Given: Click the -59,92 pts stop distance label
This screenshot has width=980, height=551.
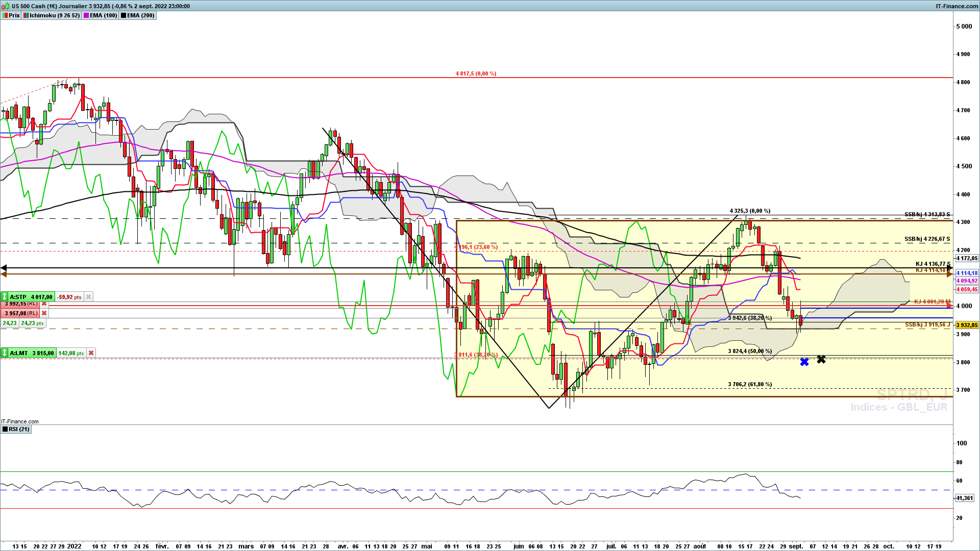Looking at the screenshot, I should coord(69,297).
